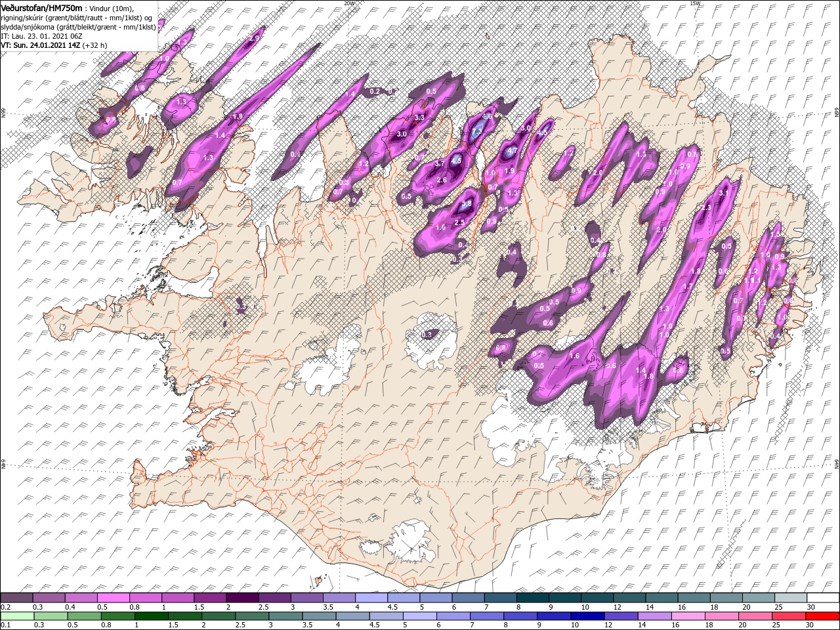Pick the palest mint green rain legend swatch

point(18,616)
